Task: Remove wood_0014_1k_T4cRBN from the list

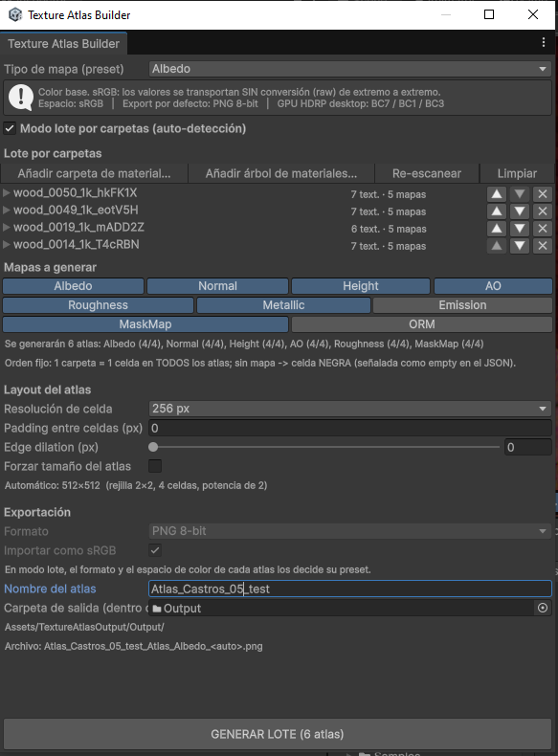Action: point(543,246)
